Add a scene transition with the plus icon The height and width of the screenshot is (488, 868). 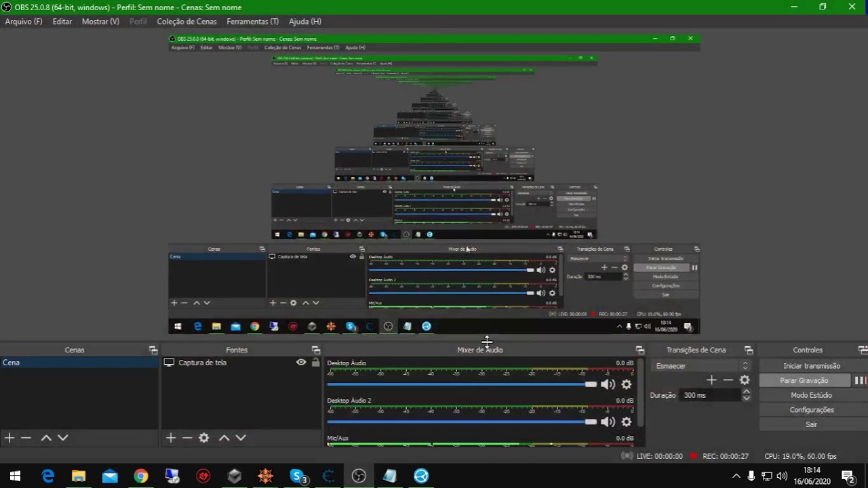[x=711, y=380]
